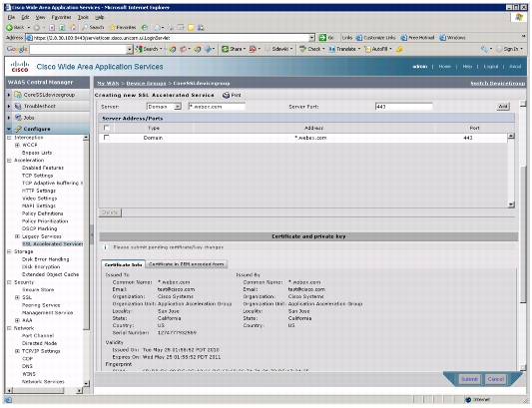Expand the TCP/IP Settings tree node

pos(17,351)
